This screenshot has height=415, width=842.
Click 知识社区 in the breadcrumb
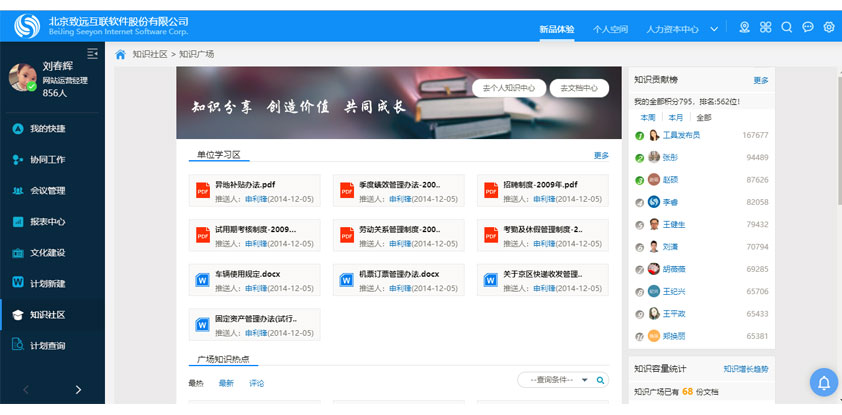[x=150, y=54]
